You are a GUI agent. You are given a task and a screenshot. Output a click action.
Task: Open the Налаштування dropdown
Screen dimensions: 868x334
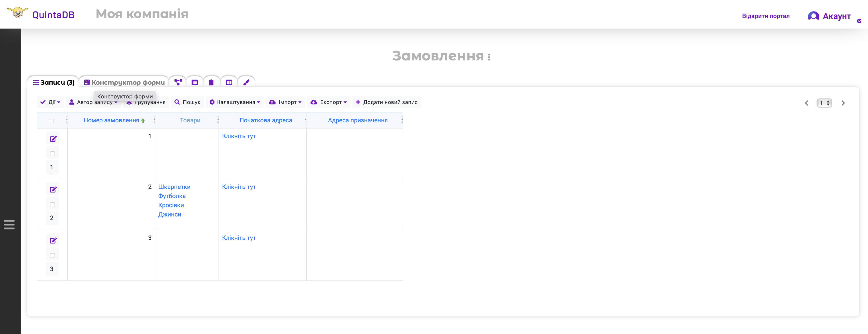point(235,102)
